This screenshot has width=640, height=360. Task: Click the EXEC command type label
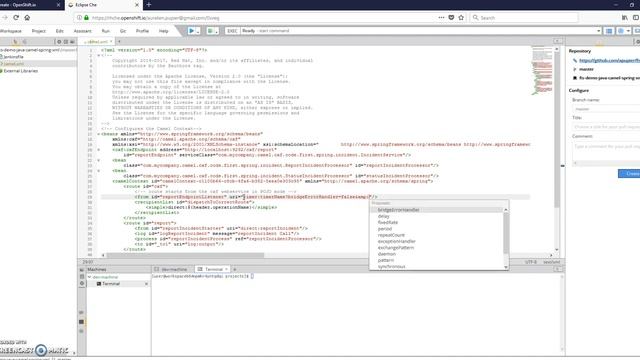coord(232,31)
